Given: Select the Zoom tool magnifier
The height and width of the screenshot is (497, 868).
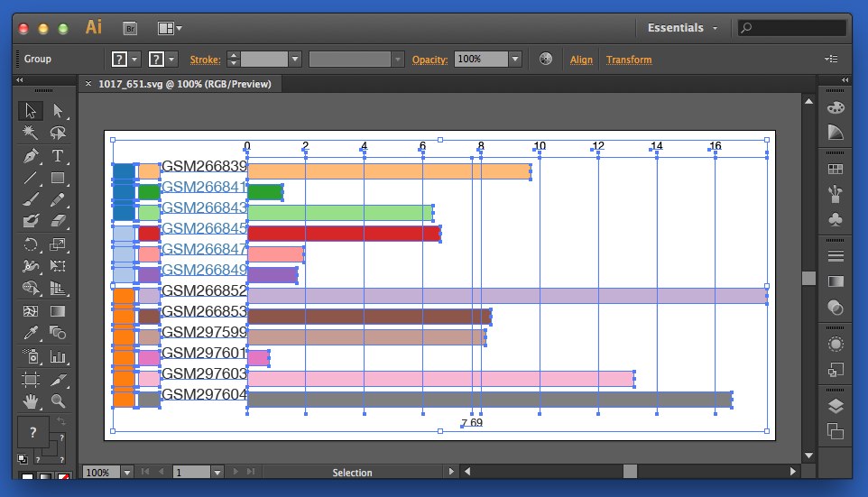Looking at the screenshot, I should (x=58, y=401).
